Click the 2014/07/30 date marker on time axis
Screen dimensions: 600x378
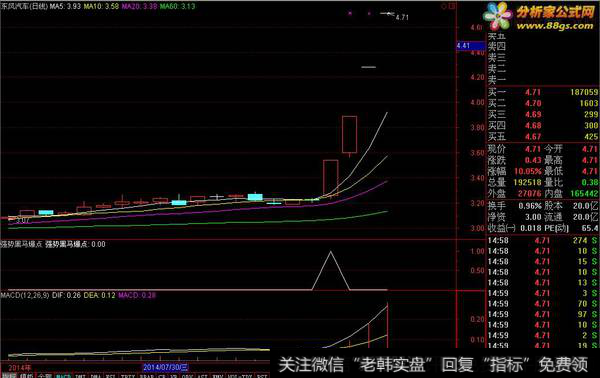tap(166, 368)
